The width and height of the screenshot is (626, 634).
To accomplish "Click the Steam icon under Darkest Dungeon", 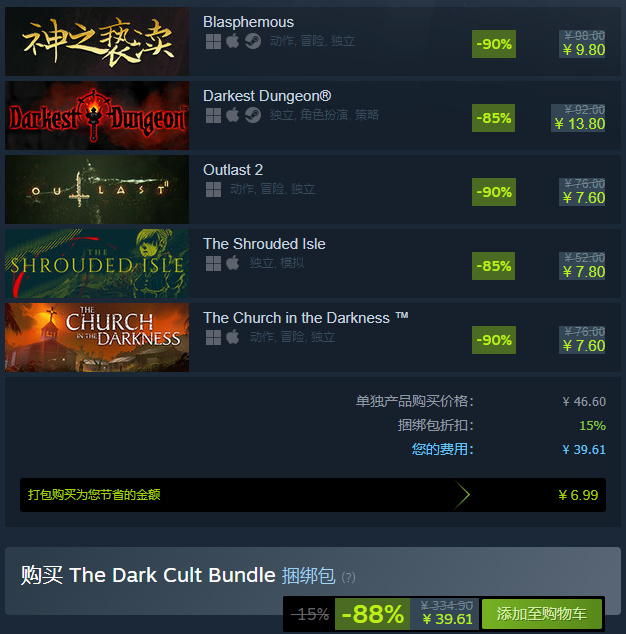I will (x=253, y=115).
